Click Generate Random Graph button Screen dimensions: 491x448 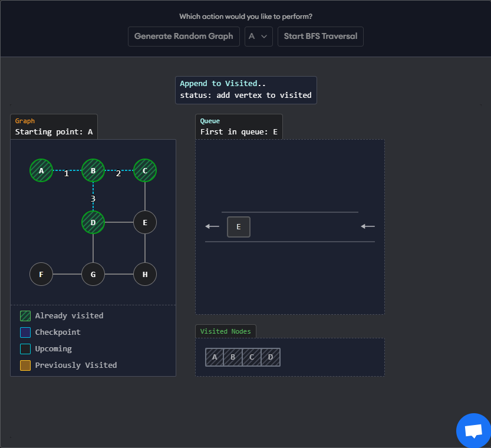[x=184, y=37]
